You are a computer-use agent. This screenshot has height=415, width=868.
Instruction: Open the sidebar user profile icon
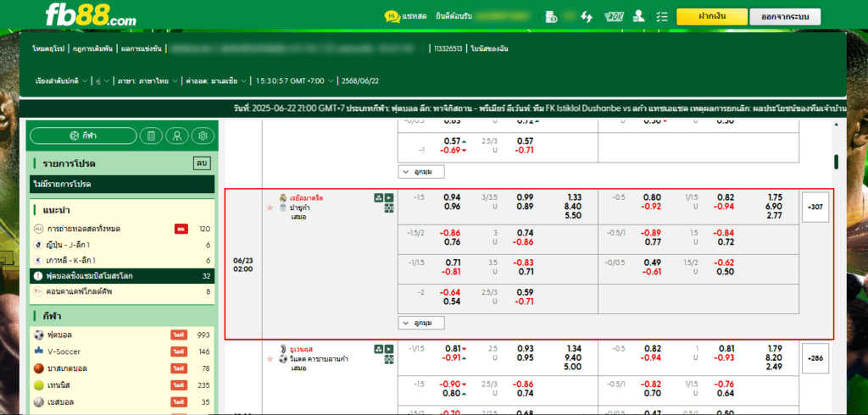(x=177, y=136)
